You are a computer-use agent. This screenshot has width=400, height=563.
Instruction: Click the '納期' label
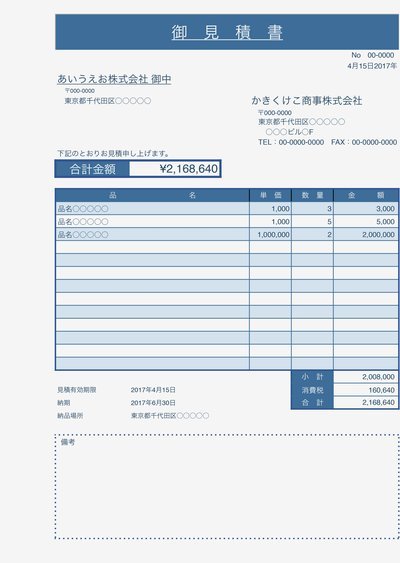click(x=64, y=403)
